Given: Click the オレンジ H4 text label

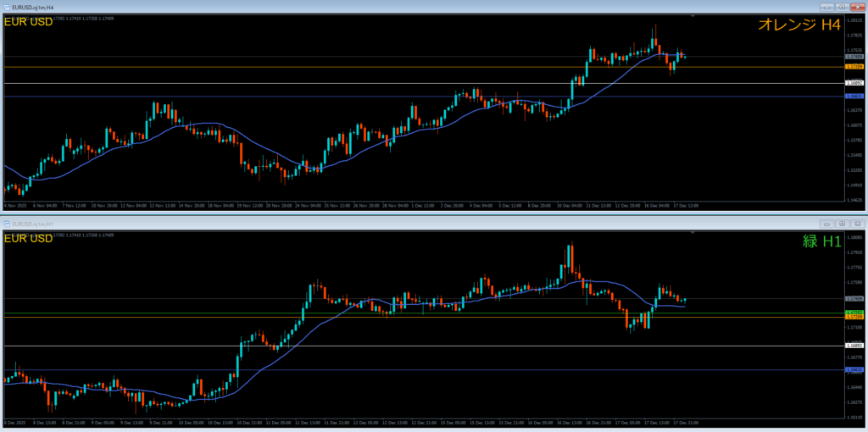Looking at the screenshot, I should coord(798,25).
